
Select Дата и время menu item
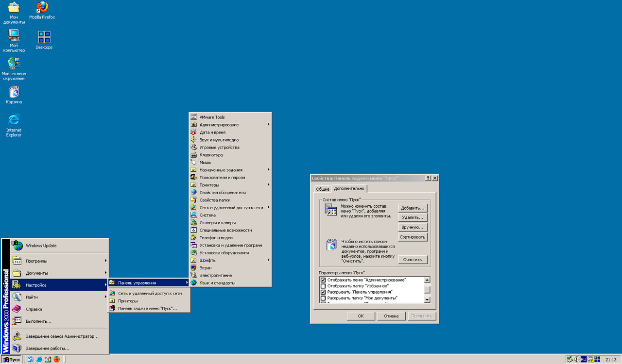pyautogui.click(x=212, y=132)
